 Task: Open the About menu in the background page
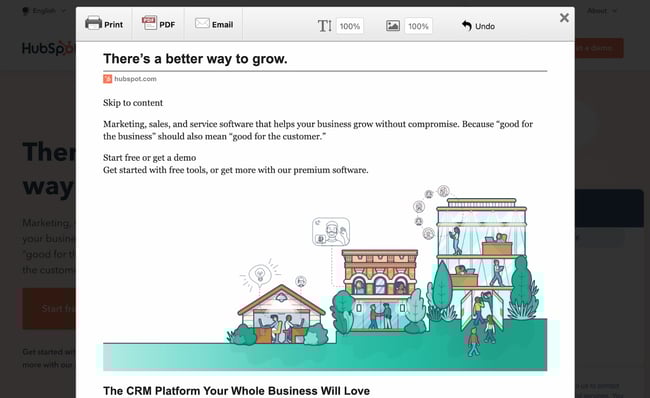pos(602,11)
